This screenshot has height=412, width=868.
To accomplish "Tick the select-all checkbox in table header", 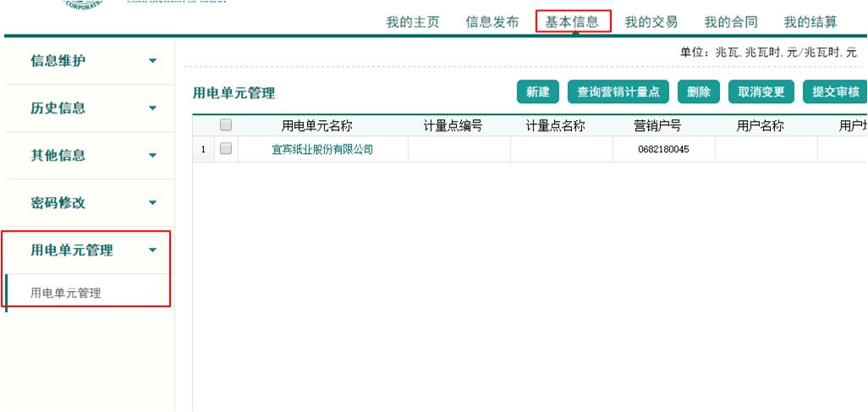I will tap(226, 125).
